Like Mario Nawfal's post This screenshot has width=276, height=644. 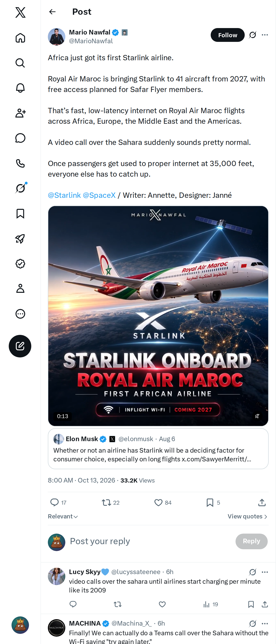pos(163,503)
